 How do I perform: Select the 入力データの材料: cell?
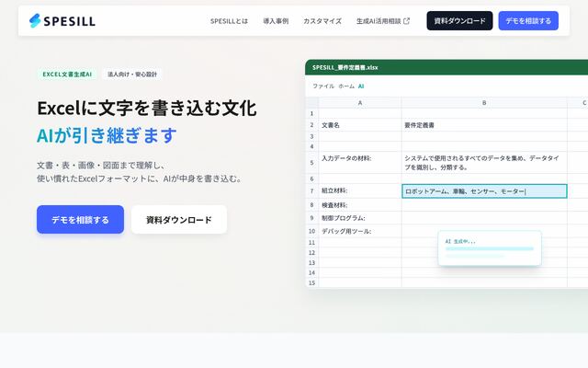360,162
